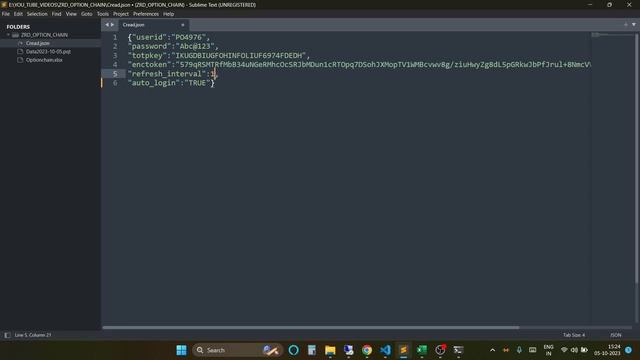Open the Selection menu
The image size is (640, 360).
(37, 14)
